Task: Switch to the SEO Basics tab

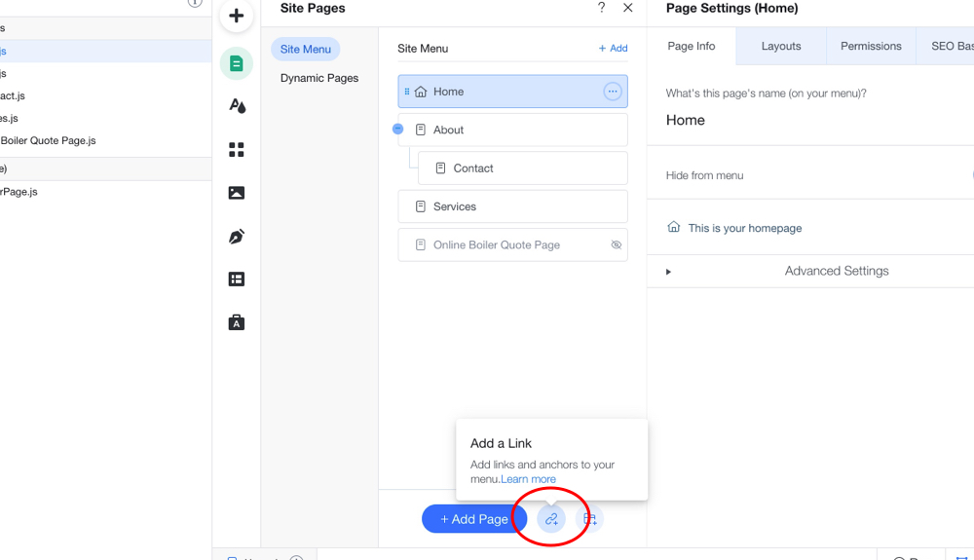Action: pyautogui.click(x=946, y=46)
